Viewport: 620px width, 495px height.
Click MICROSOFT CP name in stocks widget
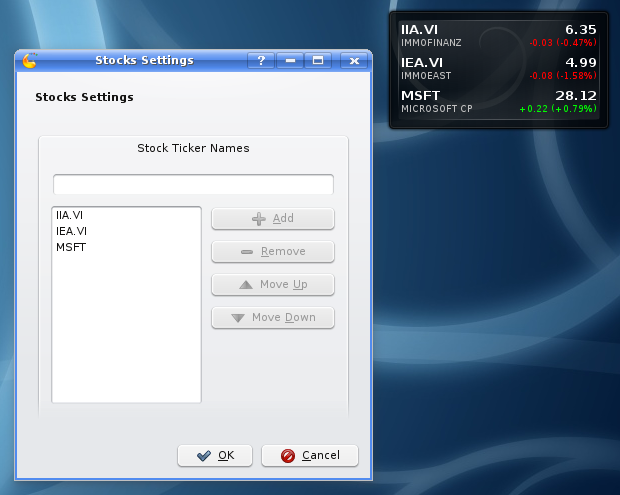pos(437,109)
